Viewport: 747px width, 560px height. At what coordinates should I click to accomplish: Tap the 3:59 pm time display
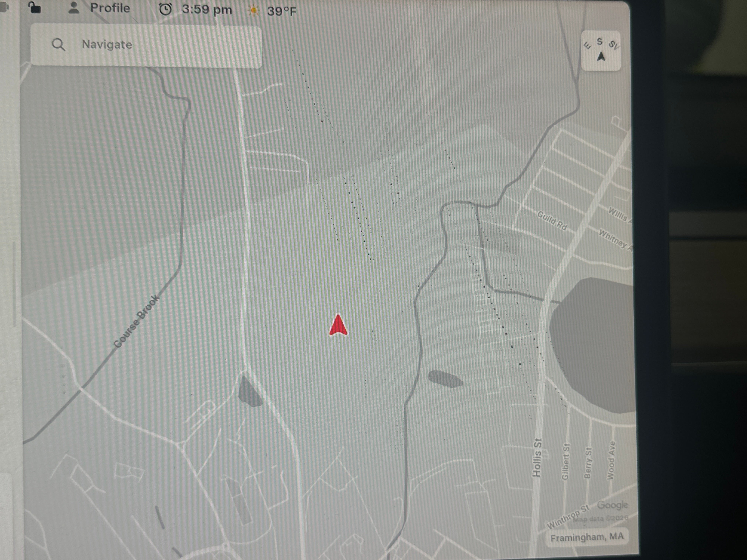click(x=207, y=10)
